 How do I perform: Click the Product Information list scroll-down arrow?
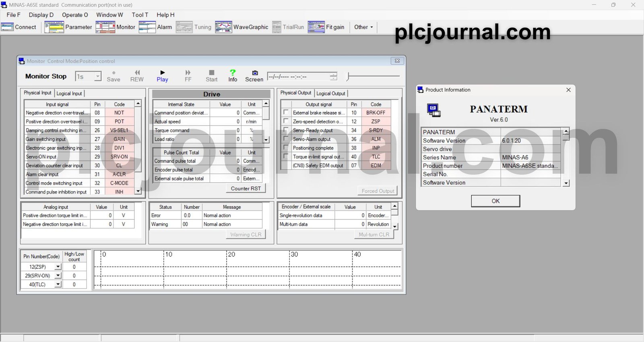[566, 183]
